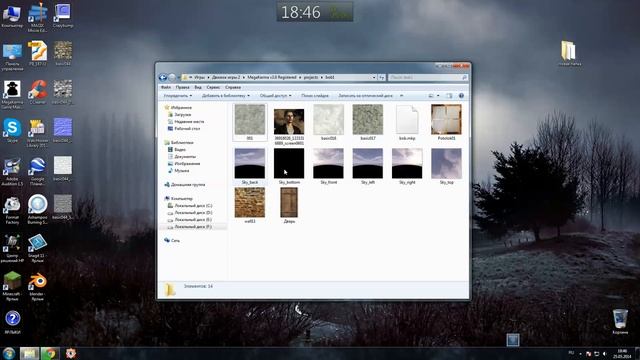
Task: Select the Sky_top image thumbnail
Action: tap(446, 164)
